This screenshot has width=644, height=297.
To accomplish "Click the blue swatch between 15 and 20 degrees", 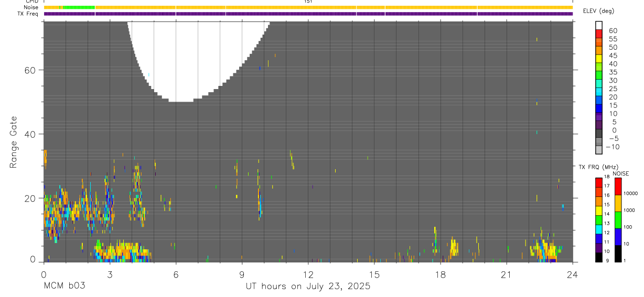I will 599,101.
